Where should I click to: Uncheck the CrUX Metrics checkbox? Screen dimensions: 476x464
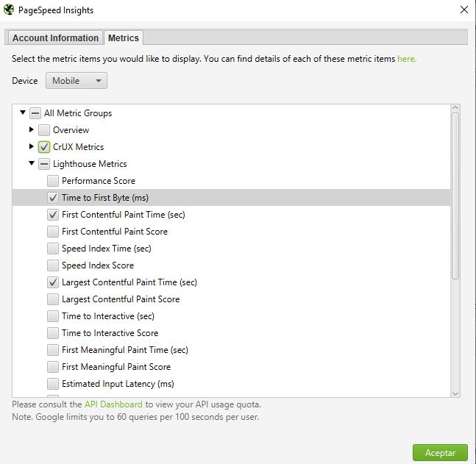tap(44, 147)
